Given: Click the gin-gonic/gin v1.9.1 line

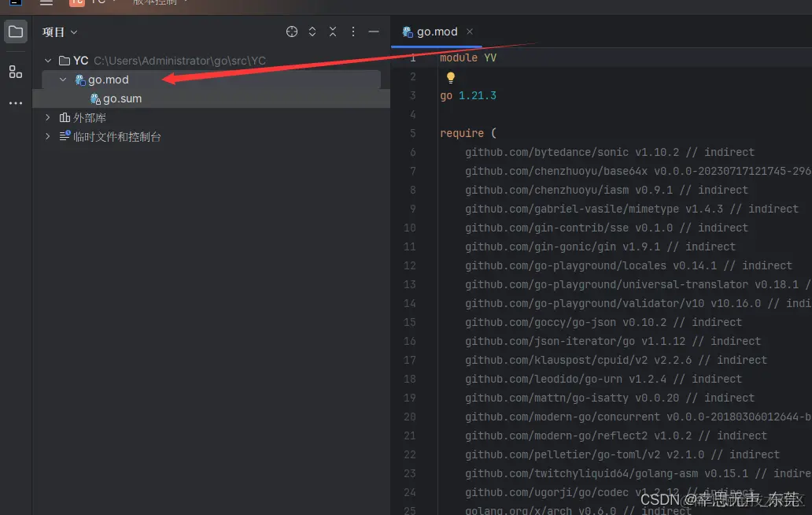Looking at the screenshot, I should tap(600, 246).
